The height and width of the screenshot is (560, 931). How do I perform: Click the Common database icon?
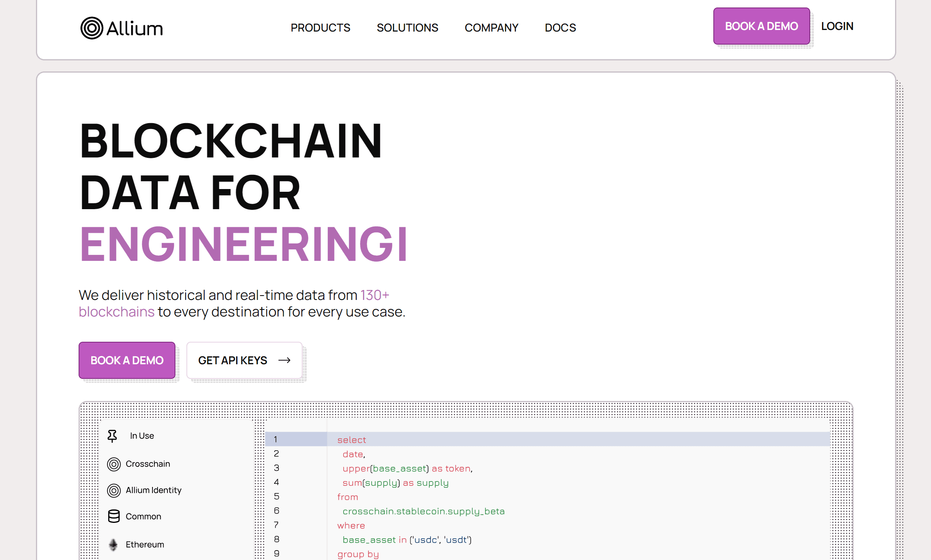[x=114, y=516]
